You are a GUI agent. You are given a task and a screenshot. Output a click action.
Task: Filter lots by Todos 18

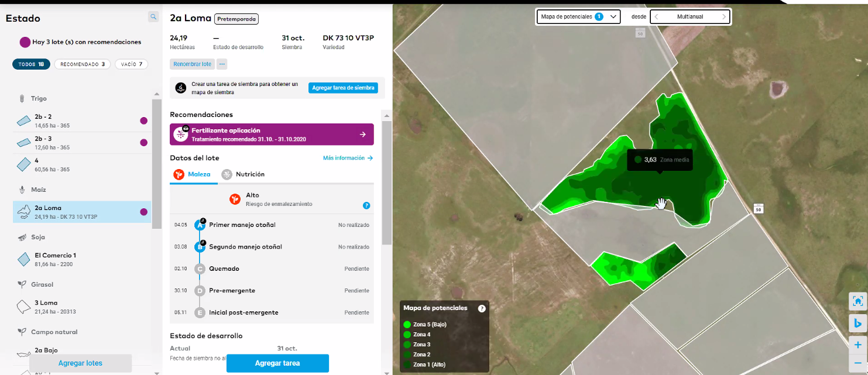pyautogui.click(x=31, y=64)
